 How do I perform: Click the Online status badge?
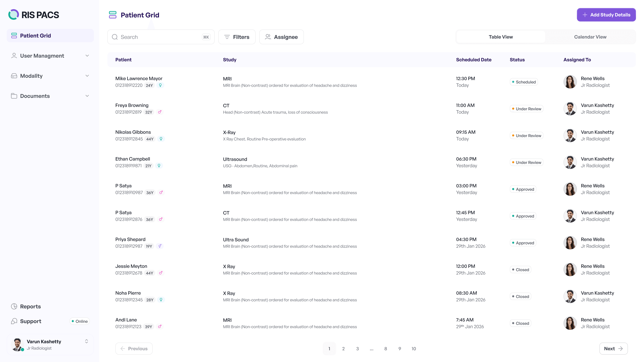79,321
